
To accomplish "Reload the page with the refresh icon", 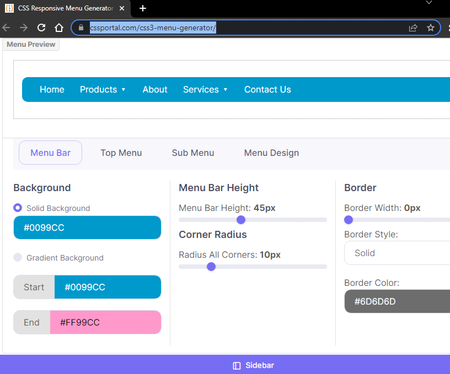I will 41,28.
